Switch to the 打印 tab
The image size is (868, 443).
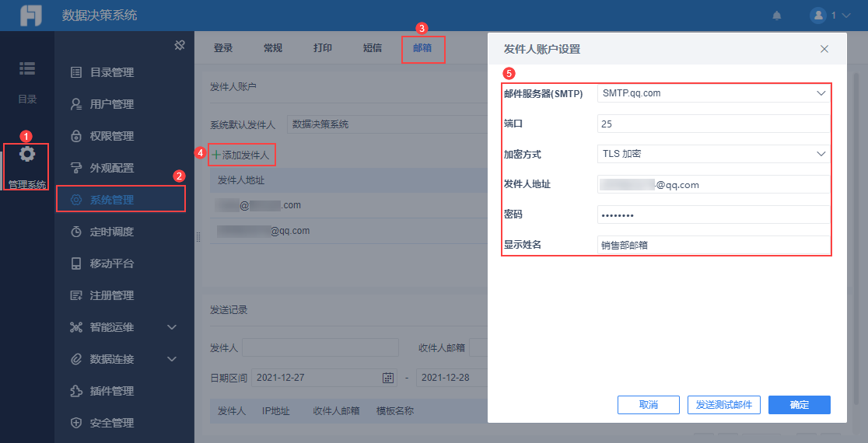pyautogui.click(x=322, y=47)
